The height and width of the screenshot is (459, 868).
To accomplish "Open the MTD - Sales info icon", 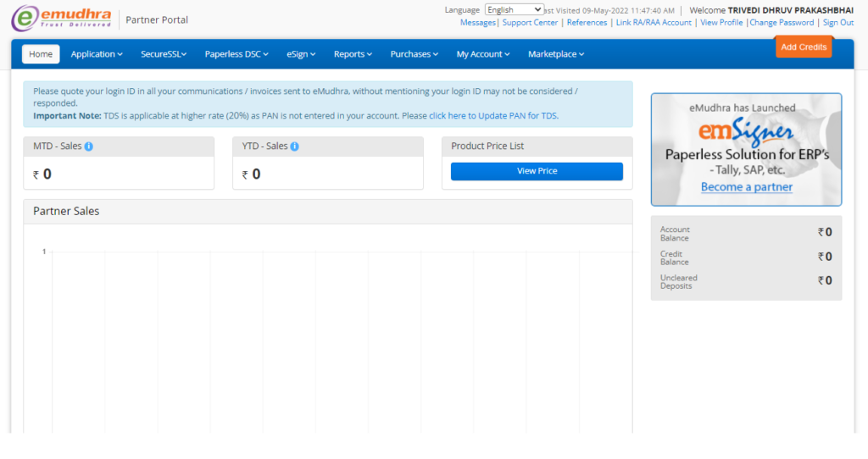I will pyautogui.click(x=88, y=147).
